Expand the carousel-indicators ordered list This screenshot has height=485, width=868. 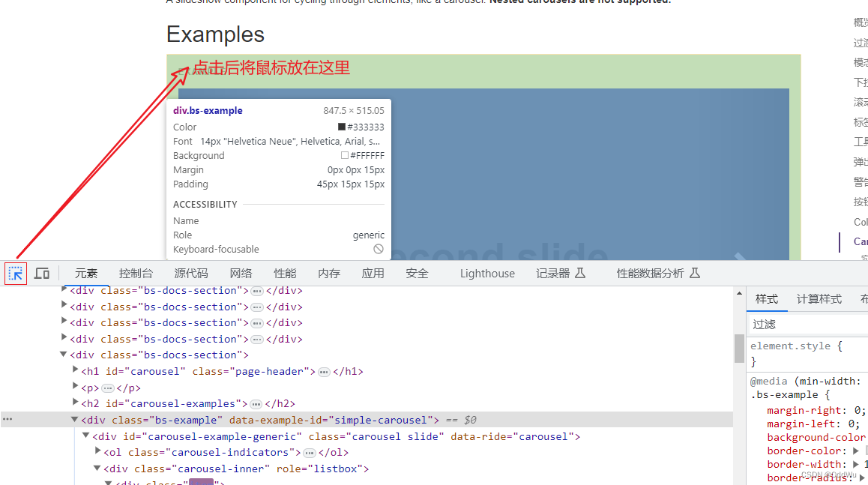click(x=98, y=452)
